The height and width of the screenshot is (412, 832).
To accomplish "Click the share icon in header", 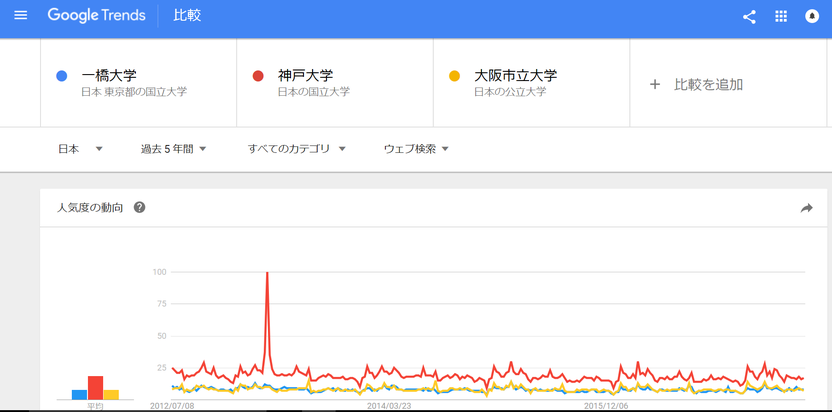I will tap(749, 16).
